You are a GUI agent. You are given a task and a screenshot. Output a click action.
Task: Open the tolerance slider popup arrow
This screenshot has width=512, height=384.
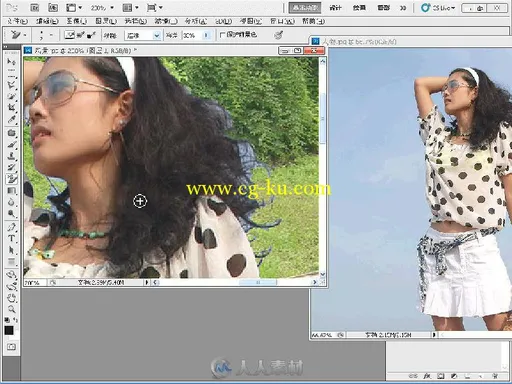(x=207, y=35)
